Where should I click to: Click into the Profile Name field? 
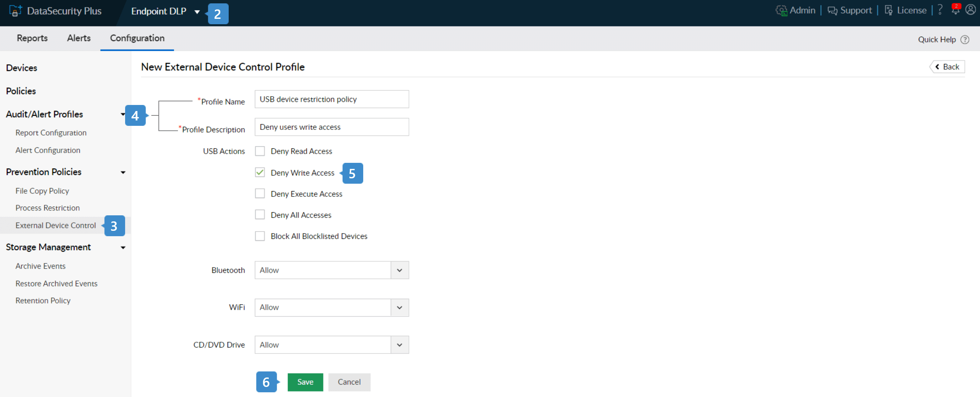click(331, 99)
